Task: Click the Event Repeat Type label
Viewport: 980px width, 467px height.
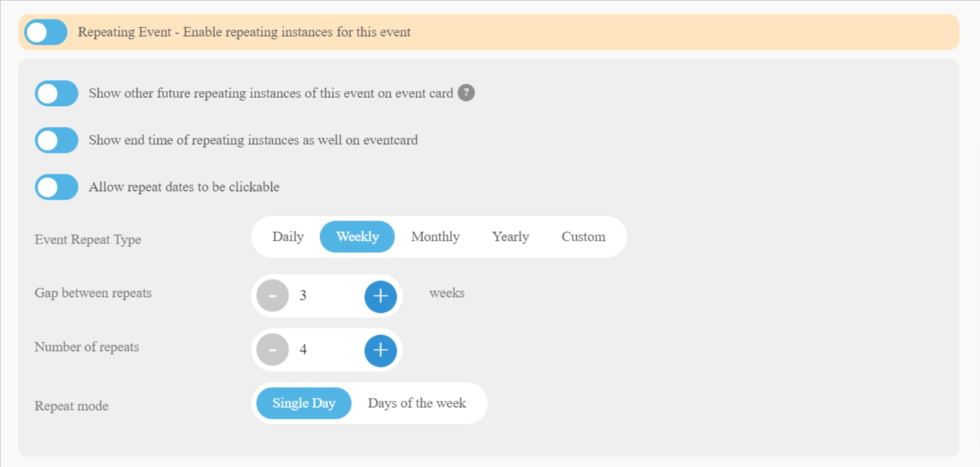Action: (88, 240)
